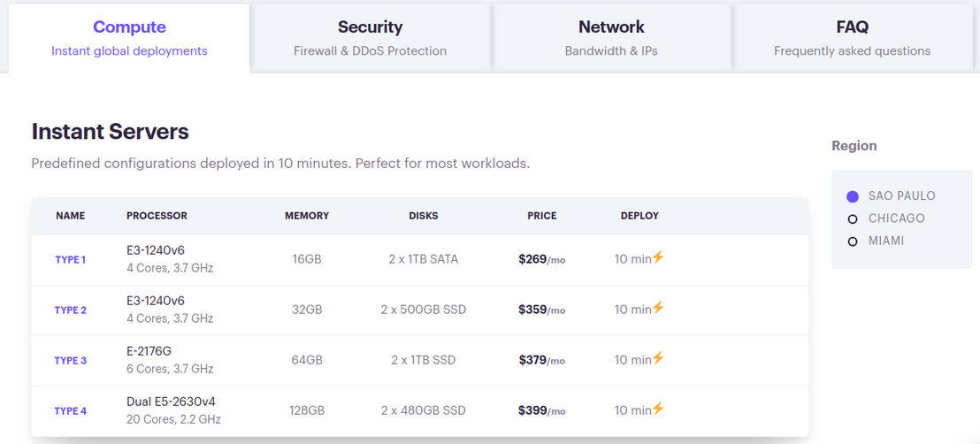Open the Network tab

[x=611, y=38]
